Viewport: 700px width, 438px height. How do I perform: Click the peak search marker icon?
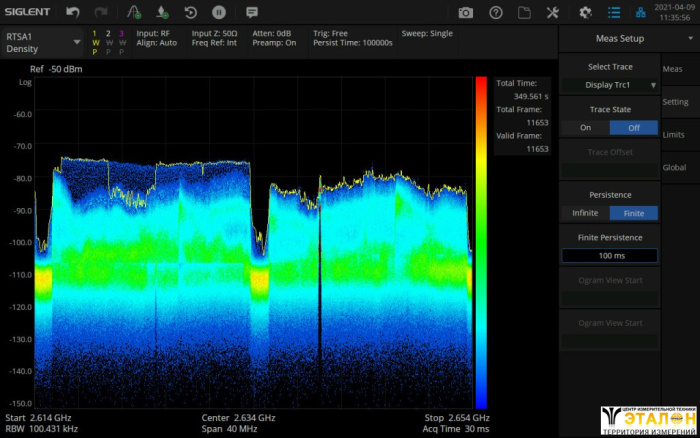point(133,12)
